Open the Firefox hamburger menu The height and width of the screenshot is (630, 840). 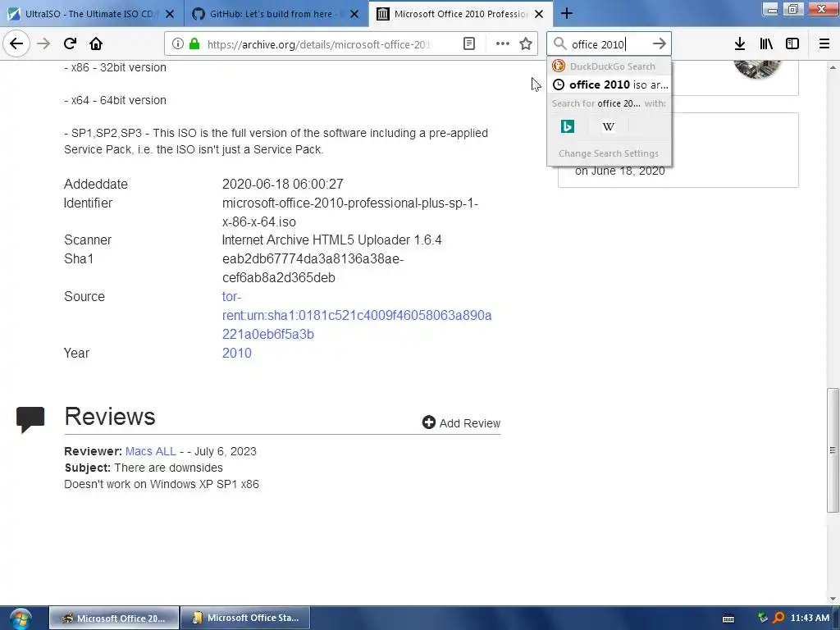824,44
